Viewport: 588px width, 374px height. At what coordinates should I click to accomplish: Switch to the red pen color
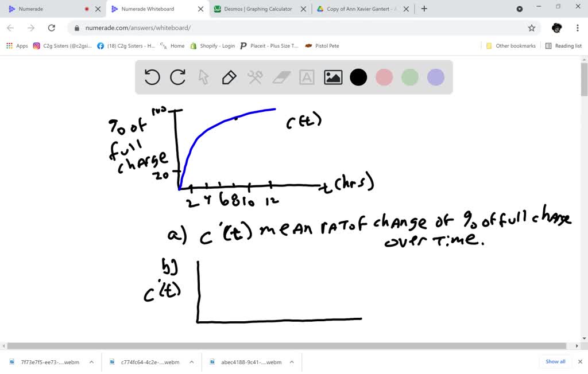(384, 77)
